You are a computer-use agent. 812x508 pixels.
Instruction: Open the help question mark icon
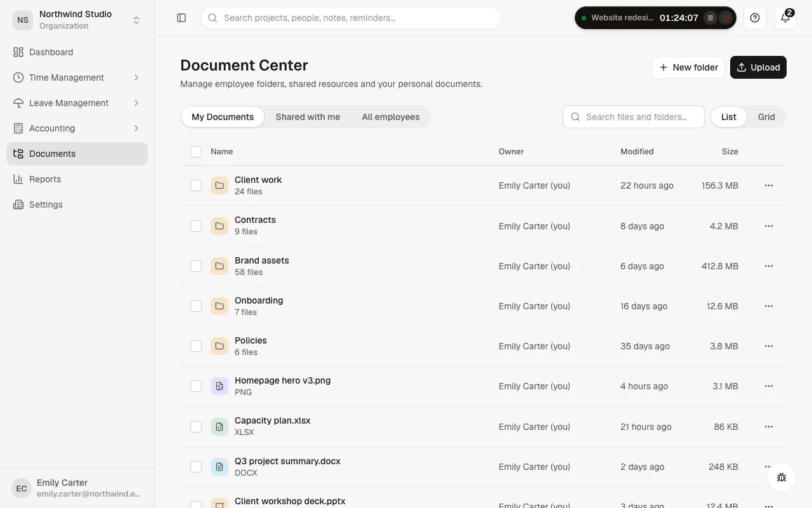[x=755, y=18]
